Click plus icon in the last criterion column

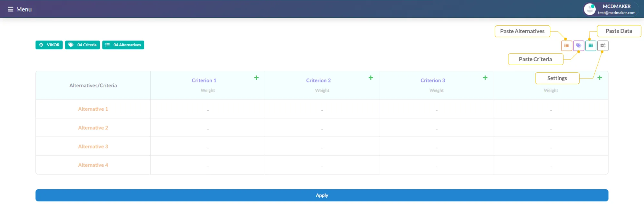point(600,78)
